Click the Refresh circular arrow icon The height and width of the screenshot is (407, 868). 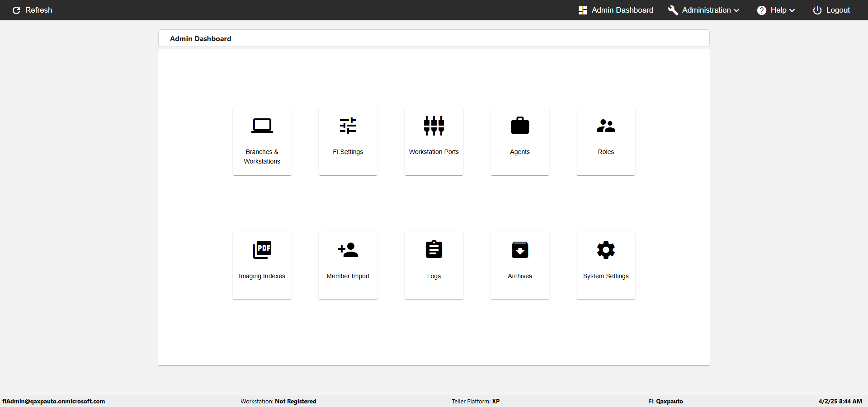click(x=16, y=10)
